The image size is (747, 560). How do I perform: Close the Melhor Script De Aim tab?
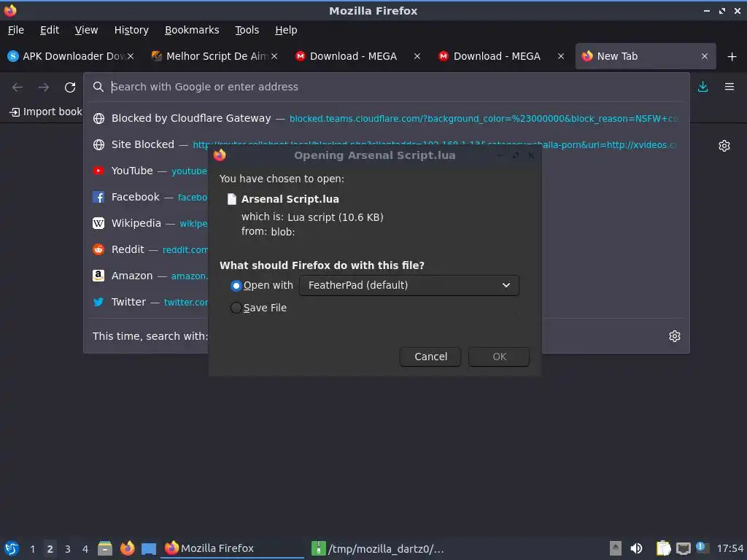(x=274, y=56)
